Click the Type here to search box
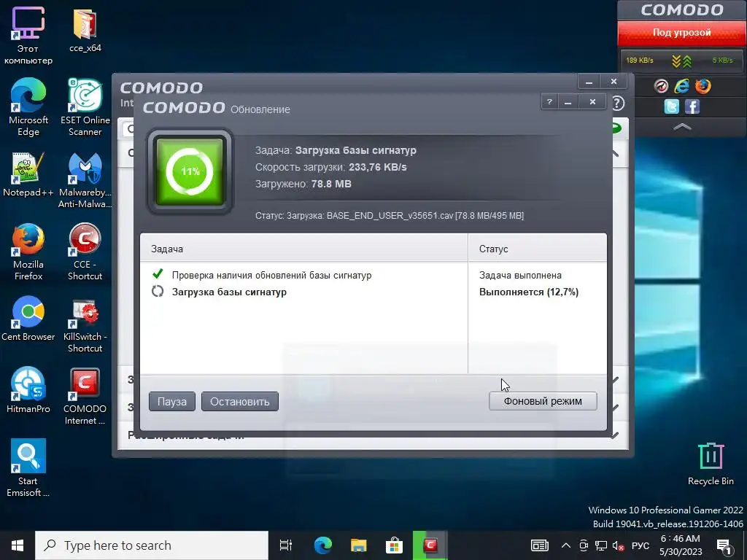The height and width of the screenshot is (560, 747). coord(152,545)
